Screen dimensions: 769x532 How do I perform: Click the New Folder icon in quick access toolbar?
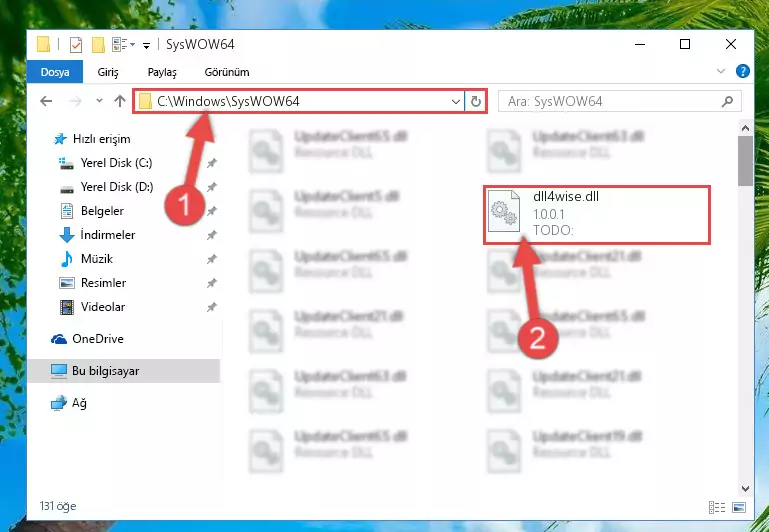[98, 45]
